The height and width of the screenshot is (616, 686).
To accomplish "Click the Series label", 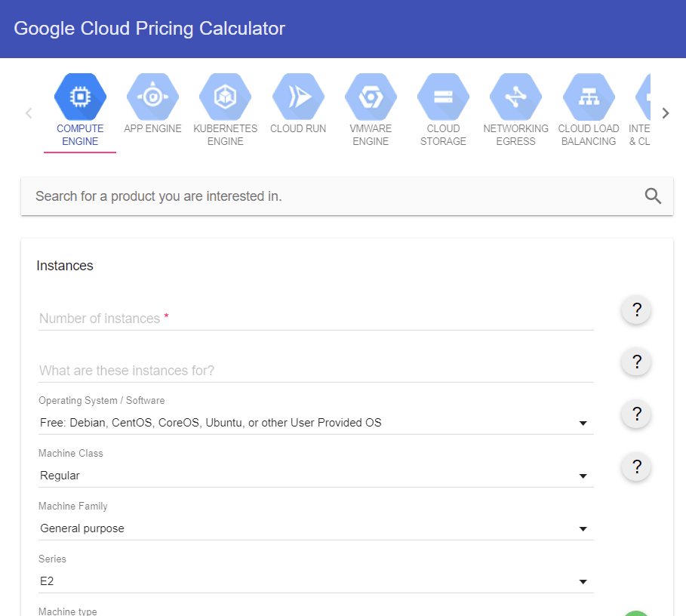I will [x=52, y=559].
